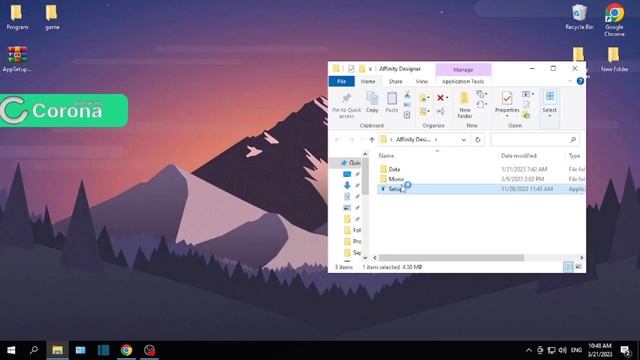Click the sidebar vertical scrollbar down arrow
The image size is (640, 360).
coord(365,258)
